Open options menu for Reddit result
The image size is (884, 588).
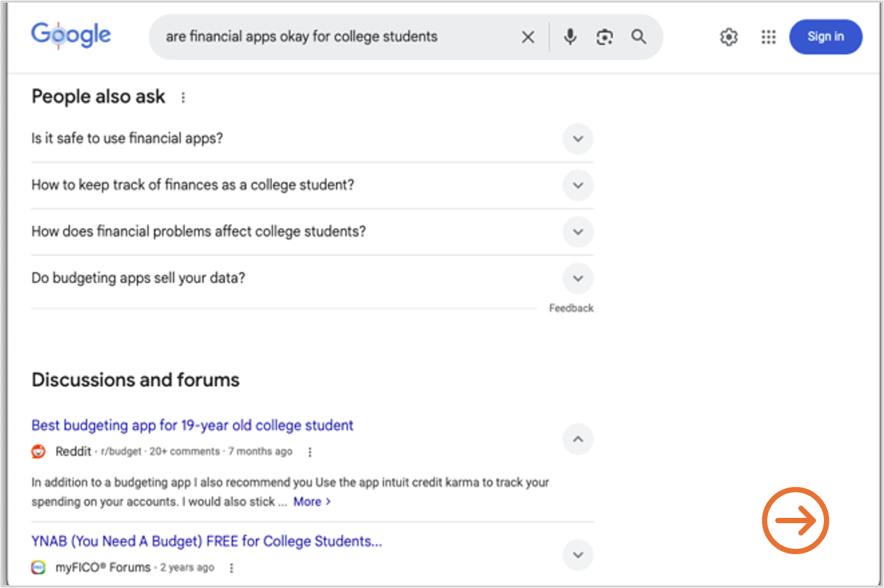(310, 452)
